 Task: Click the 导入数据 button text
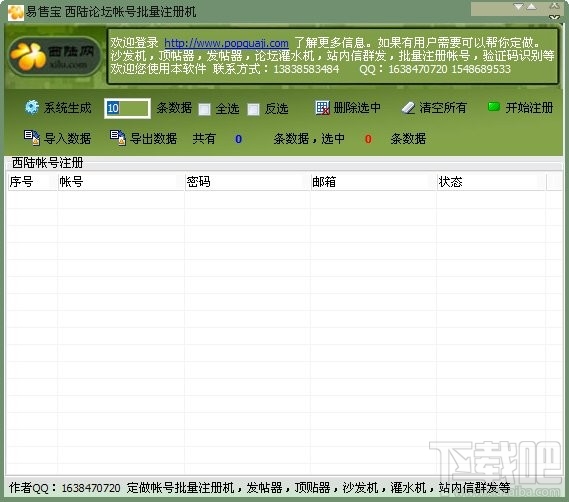pyautogui.click(x=67, y=138)
